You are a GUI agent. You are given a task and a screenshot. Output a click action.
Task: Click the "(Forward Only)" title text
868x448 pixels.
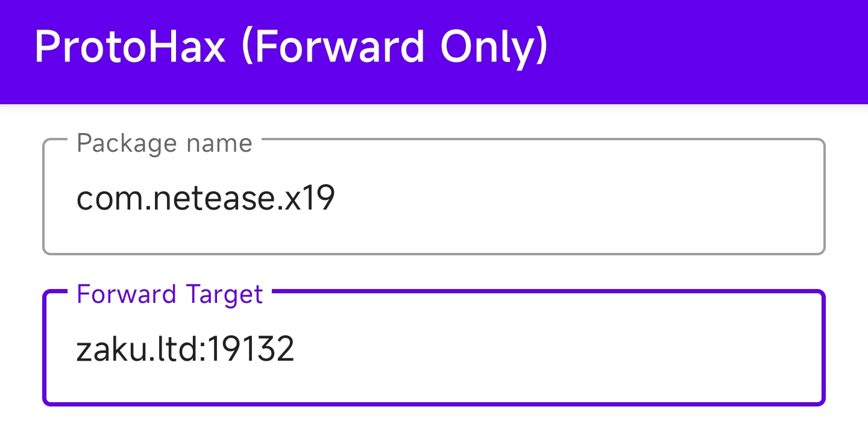tap(394, 47)
